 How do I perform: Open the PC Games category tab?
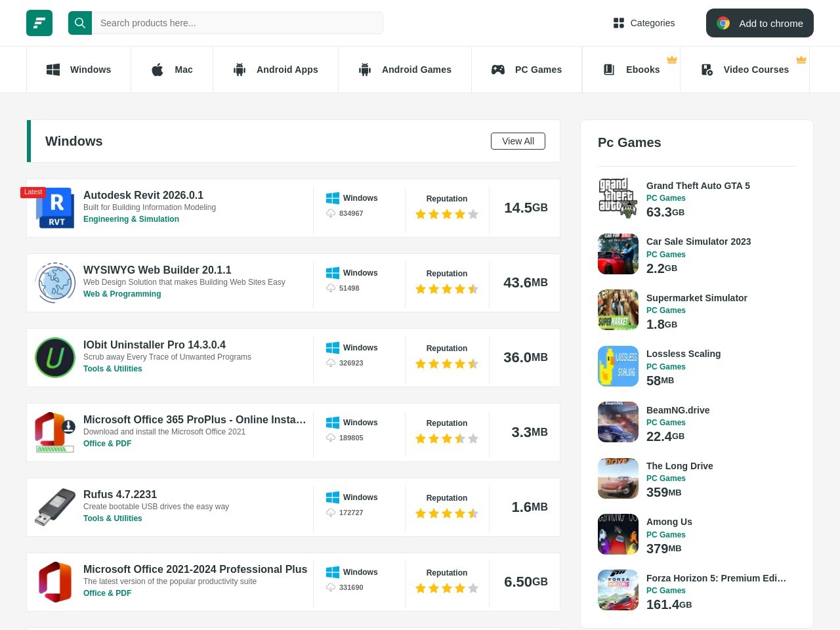526,70
